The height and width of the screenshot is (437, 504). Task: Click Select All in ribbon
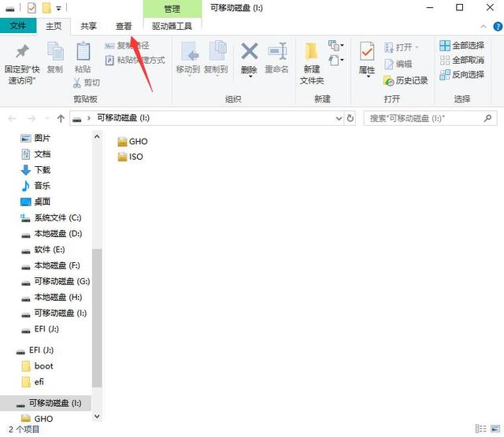click(x=445, y=46)
